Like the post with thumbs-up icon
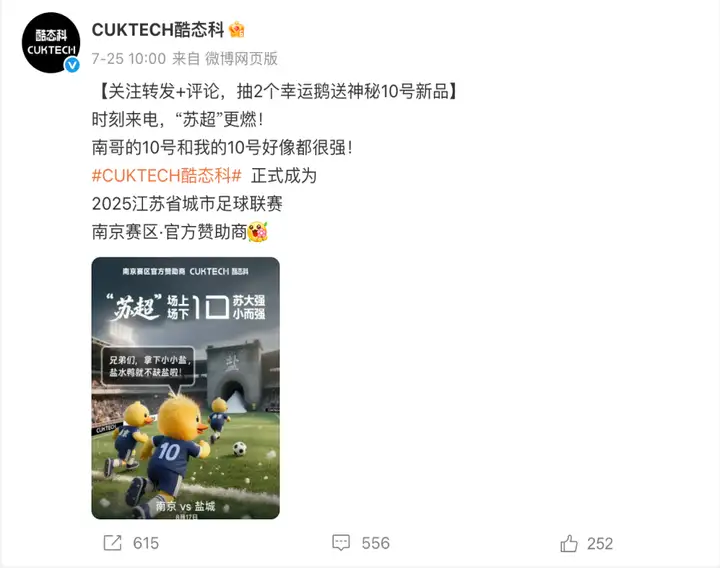 pyautogui.click(x=568, y=543)
